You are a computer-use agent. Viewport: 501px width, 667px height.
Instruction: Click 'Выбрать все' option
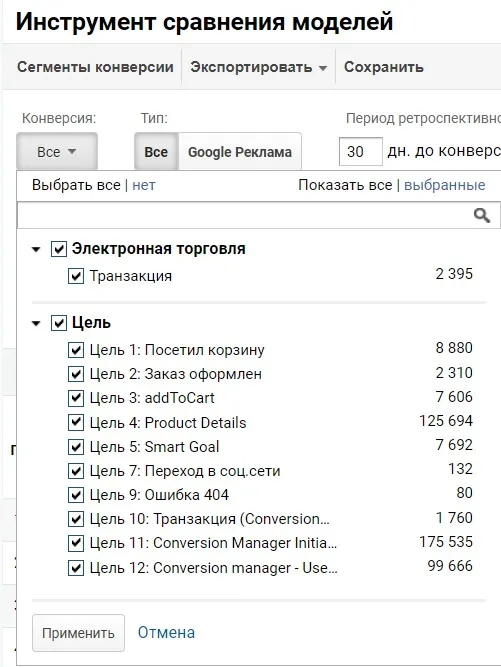[76, 185]
